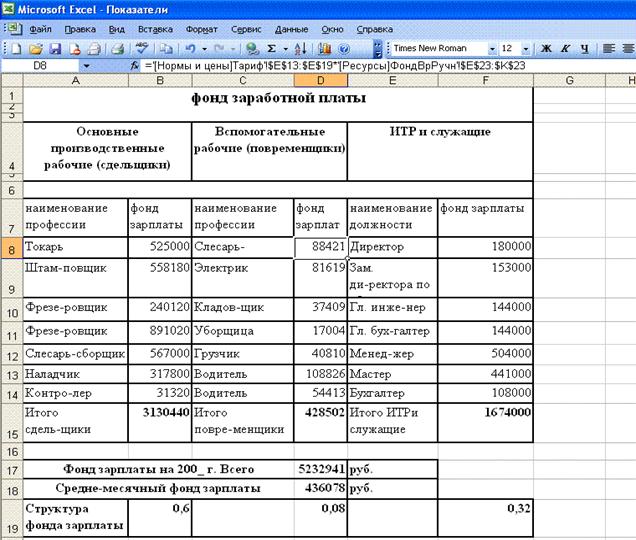Select row 8 header

coord(12,248)
